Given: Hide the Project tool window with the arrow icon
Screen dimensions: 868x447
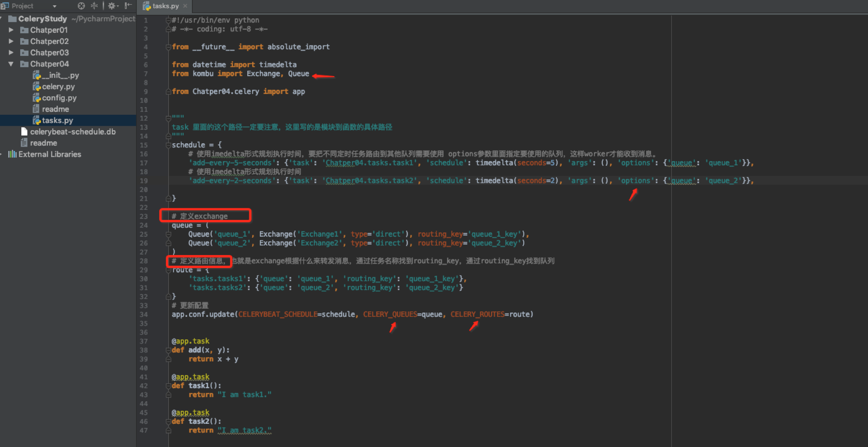Looking at the screenshot, I should click(128, 6).
